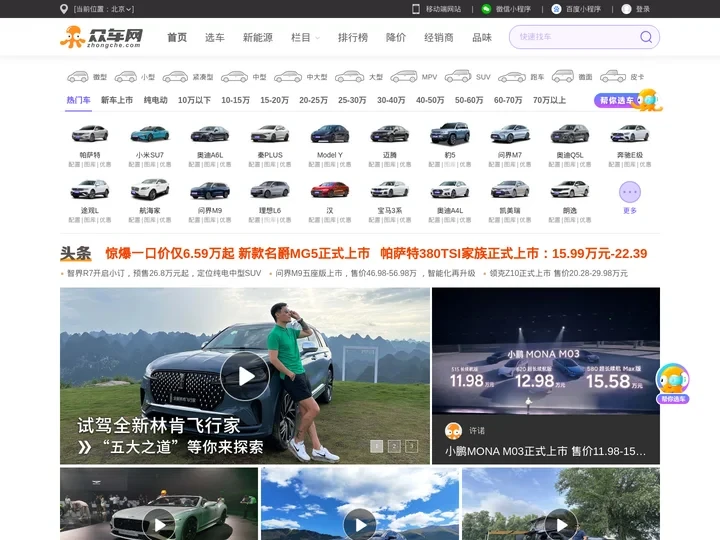The image size is (720, 540).
Task: Switch to the 纯电动 tab
Action: [x=155, y=100]
